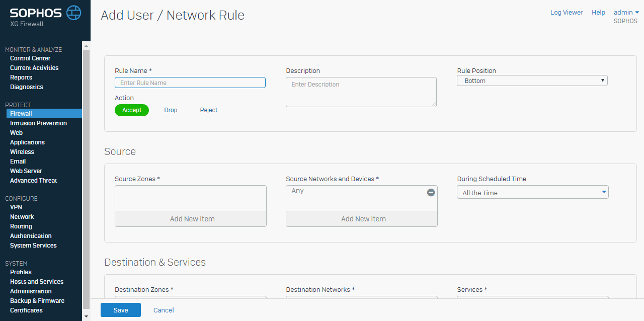This screenshot has height=321, width=644.
Task: Open Backup & Firmware
Action: (37, 301)
